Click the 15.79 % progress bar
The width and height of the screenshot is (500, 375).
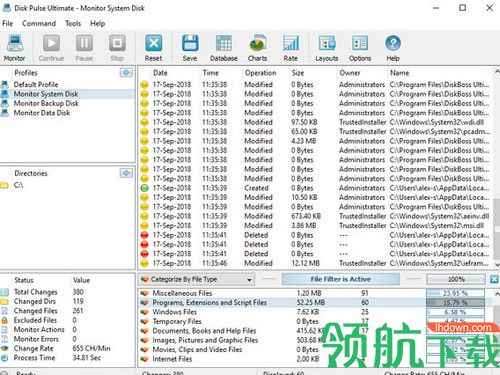[x=455, y=303]
